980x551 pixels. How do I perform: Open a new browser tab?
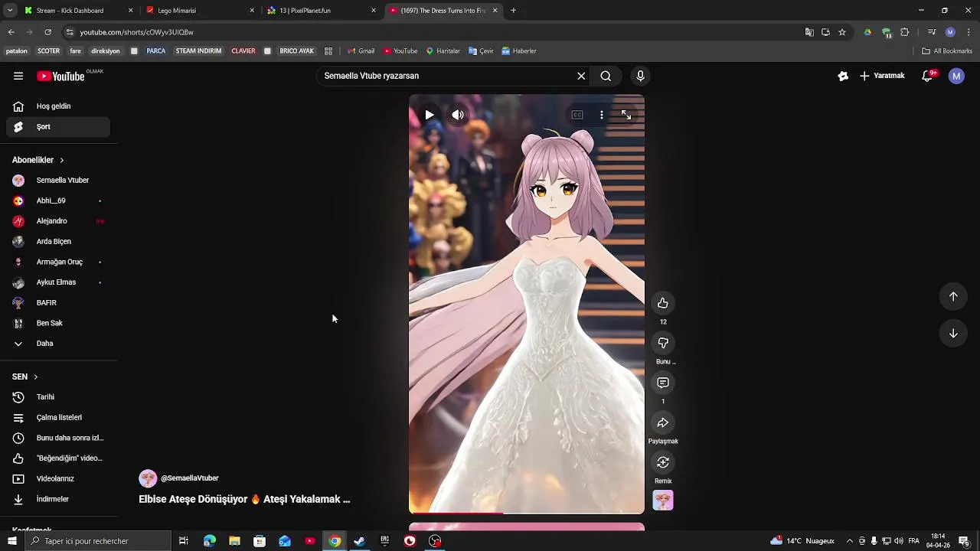pyautogui.click(x=513, y=11)
